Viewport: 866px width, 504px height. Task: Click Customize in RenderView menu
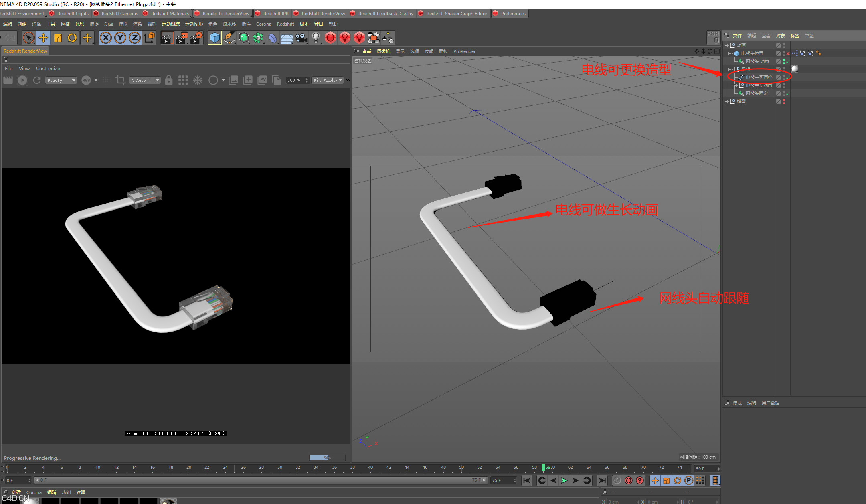point(48,69)
